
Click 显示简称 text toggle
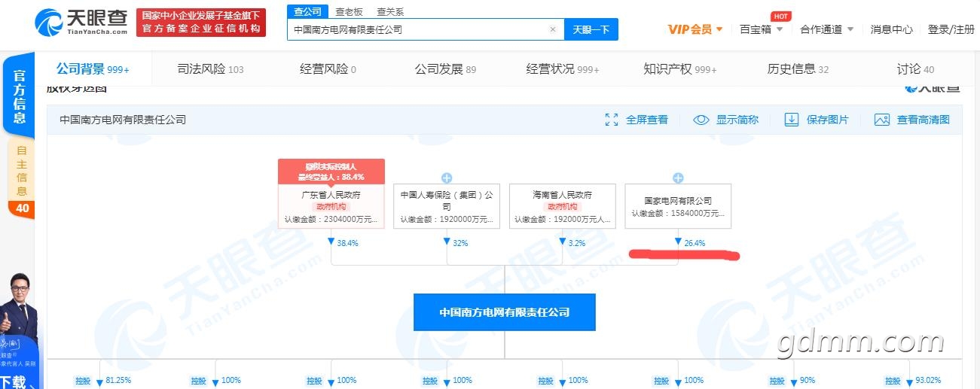737,120
